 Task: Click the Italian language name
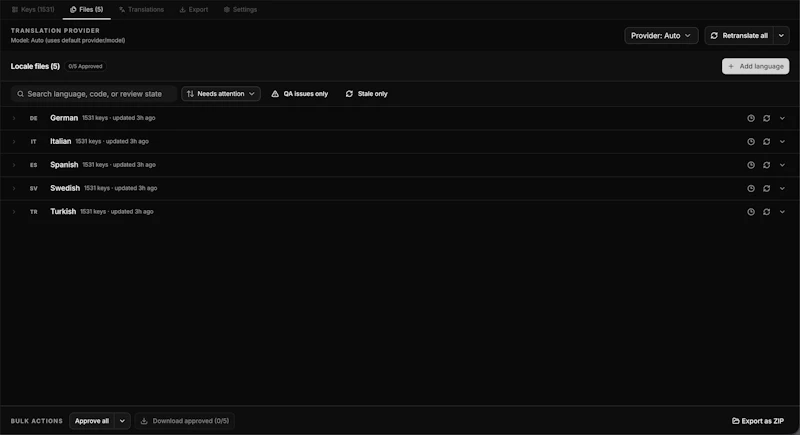60,142
